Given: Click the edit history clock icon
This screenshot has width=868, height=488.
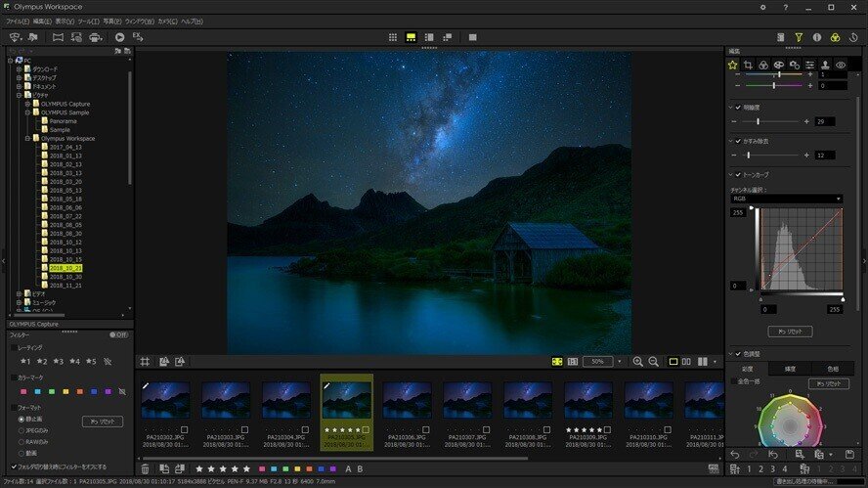Looking at the screenshot, I should 853,37.
